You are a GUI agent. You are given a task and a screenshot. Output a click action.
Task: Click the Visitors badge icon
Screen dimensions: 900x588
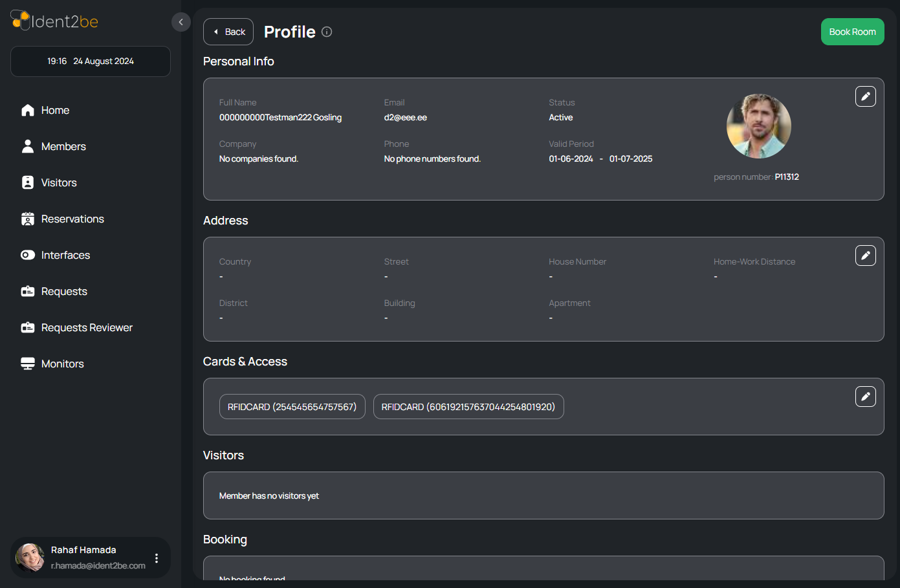[28, 182]
